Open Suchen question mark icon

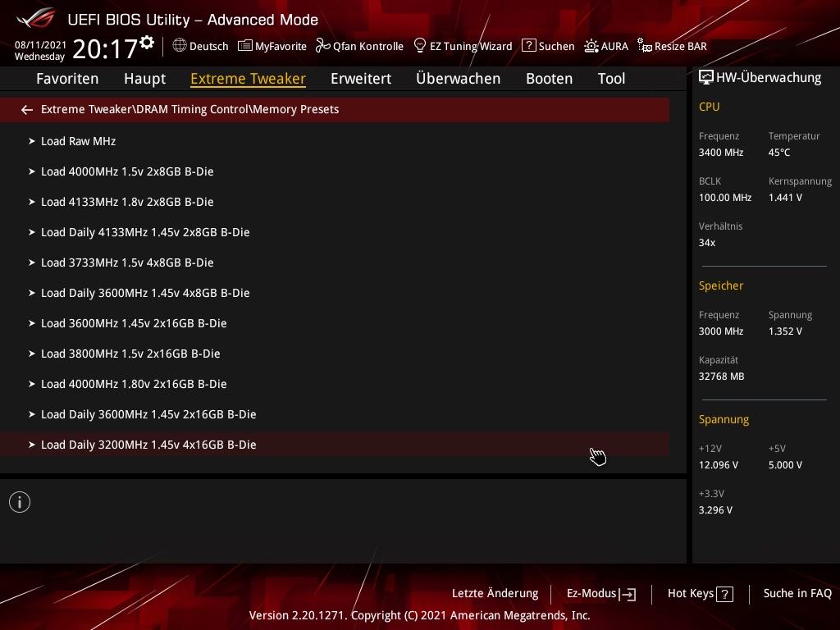click(528, 46)
